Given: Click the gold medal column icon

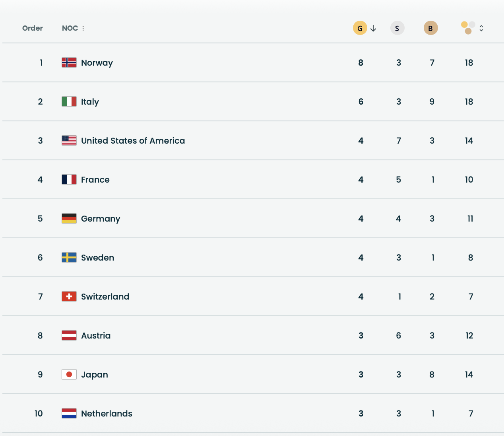Looking at the screenshot, I should click(x=360, y=28).
